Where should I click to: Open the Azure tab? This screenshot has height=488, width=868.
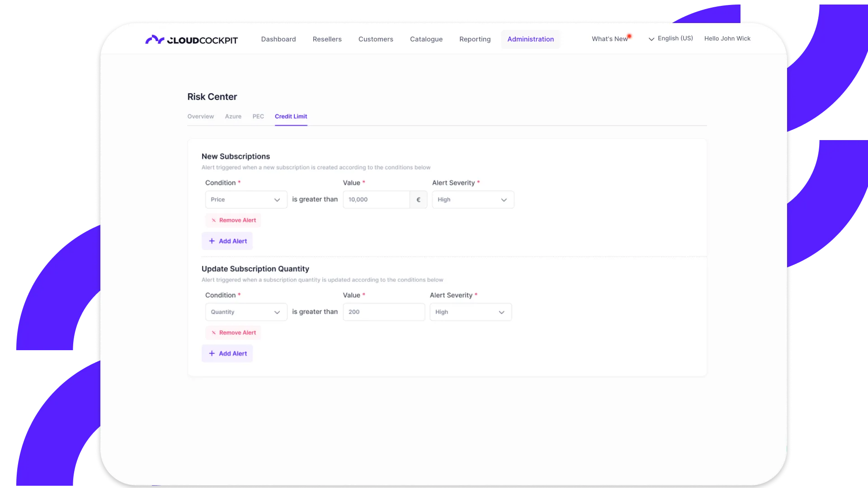point(233,117)
